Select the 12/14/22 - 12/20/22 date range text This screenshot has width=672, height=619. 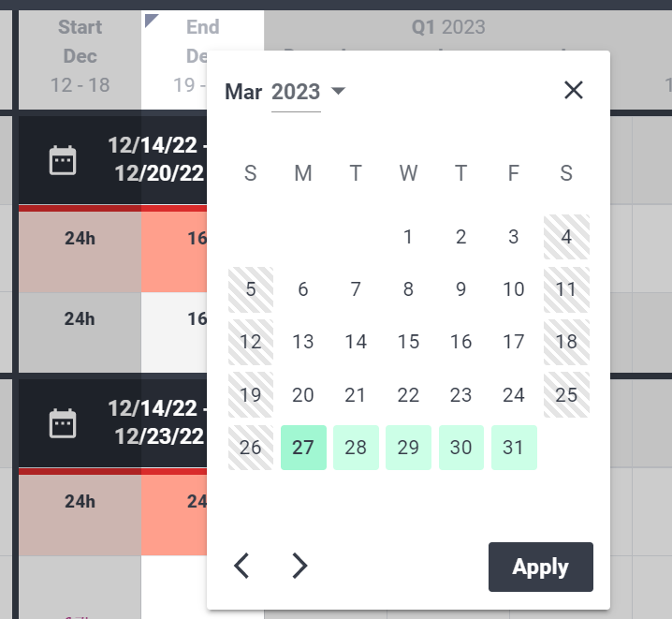157,159
